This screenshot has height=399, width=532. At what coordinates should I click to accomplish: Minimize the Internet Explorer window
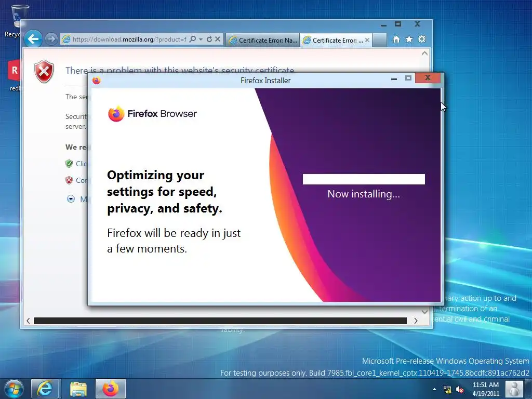click(384, 24)
